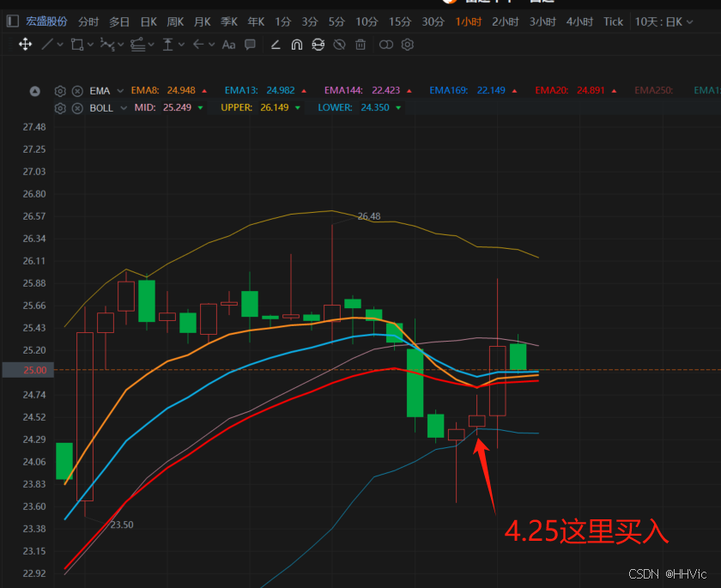This screenshot has width=721, height=588.
Task: Click the 宏盛股份 stock name
Action: tap(46, 21)
